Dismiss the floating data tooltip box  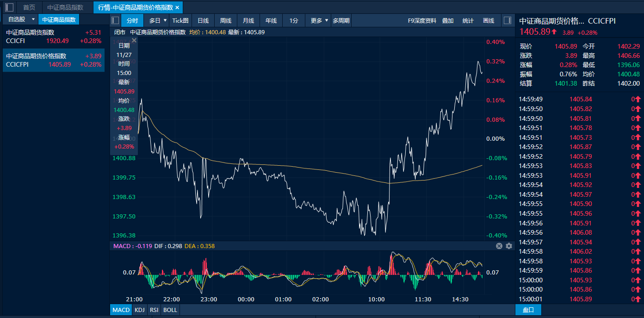click(x=134, y=41)
